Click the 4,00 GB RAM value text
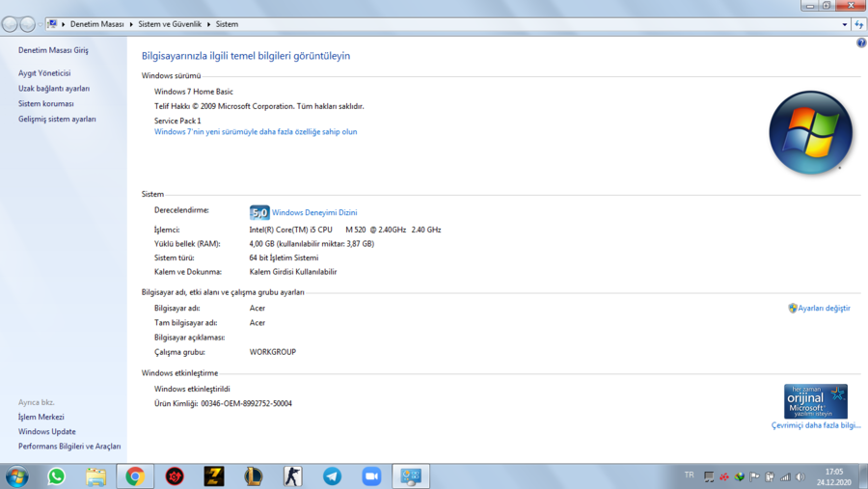Viewport: 868px width, 489px height. point(312,244)
